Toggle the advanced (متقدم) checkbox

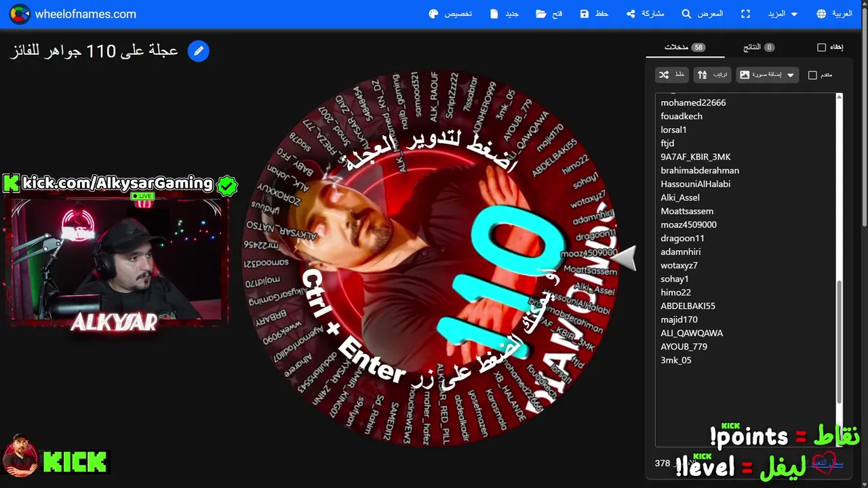tap(812, 75)
